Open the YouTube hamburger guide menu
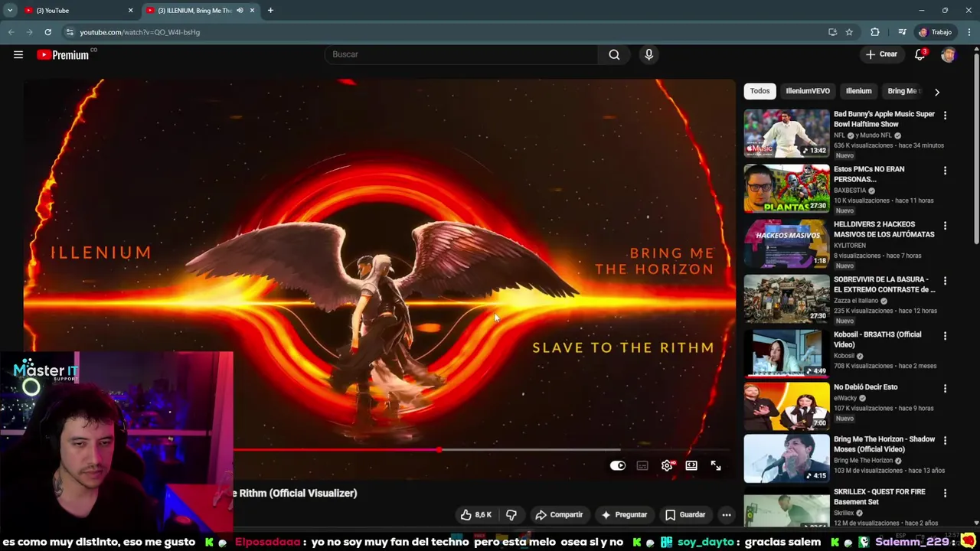The width and height of the screenshot is (980, 551). tap(18, 54)
